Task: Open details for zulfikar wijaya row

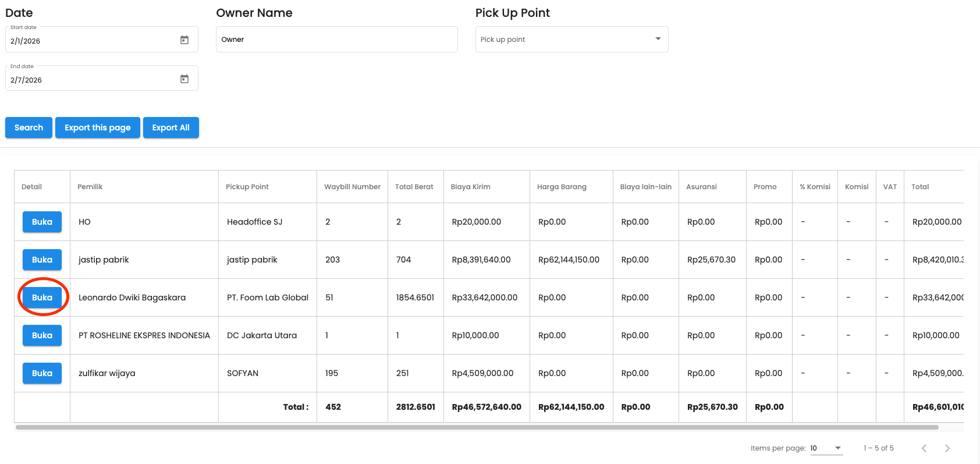Action: 42,373
